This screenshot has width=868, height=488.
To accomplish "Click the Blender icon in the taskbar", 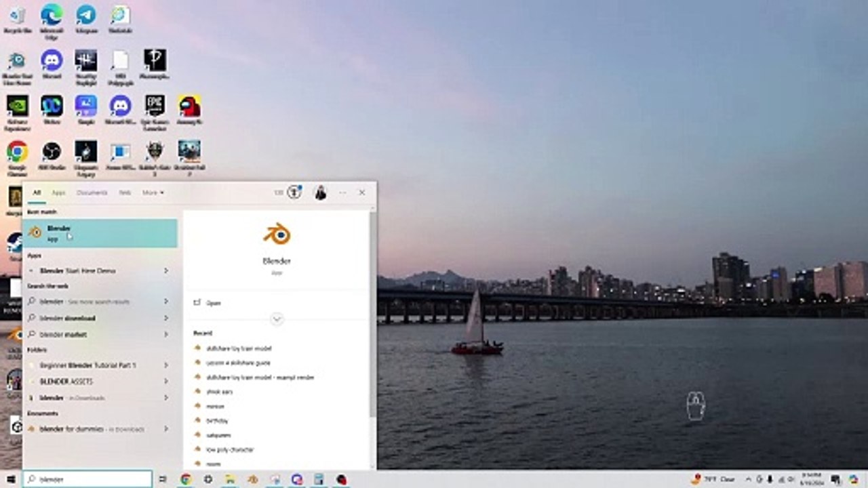I will [x=253, y=479].
